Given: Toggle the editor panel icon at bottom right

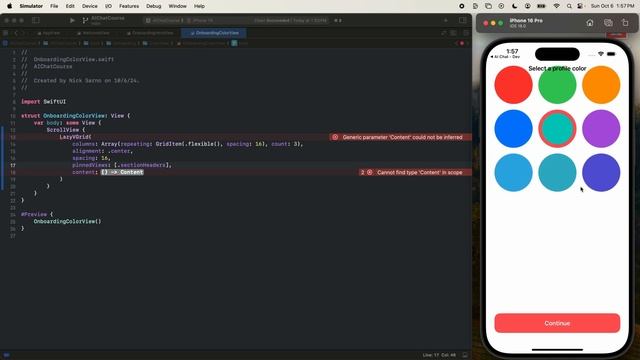Looking at the screenshot, I should point(465,355).
